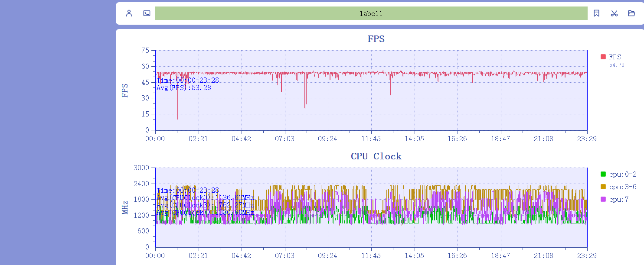Toggle the cpu:7 legend entry
Image resolution: width=644 pixels, height=265 pixels.
(618, 200)
